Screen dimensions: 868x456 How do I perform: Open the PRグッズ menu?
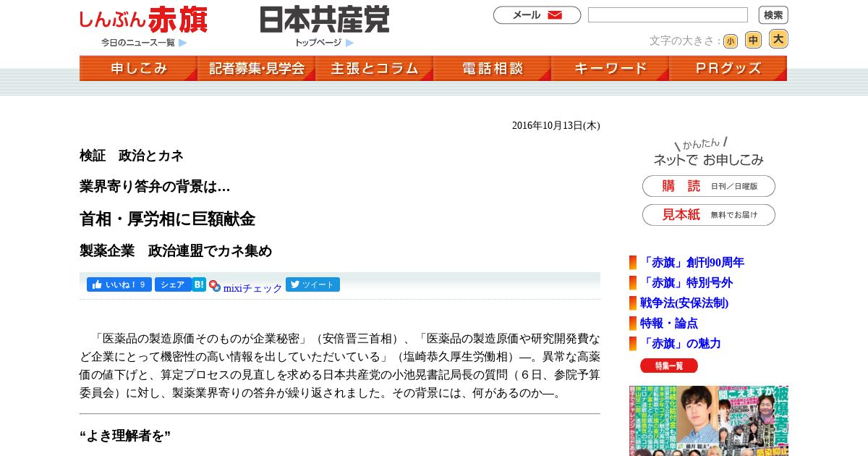click(728, 69)
